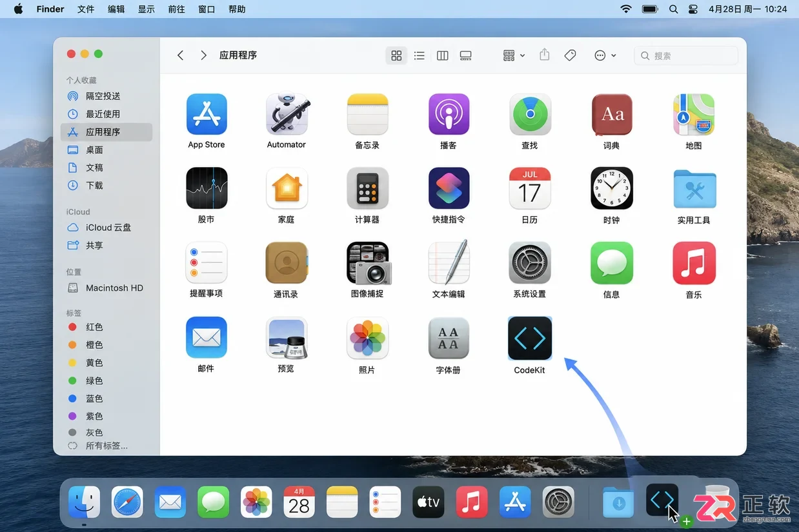The height and width of the screenshot is (532, 799).
Task: Select the 信息 Messages app icon in Finder
Action: (x=611, y=262)
